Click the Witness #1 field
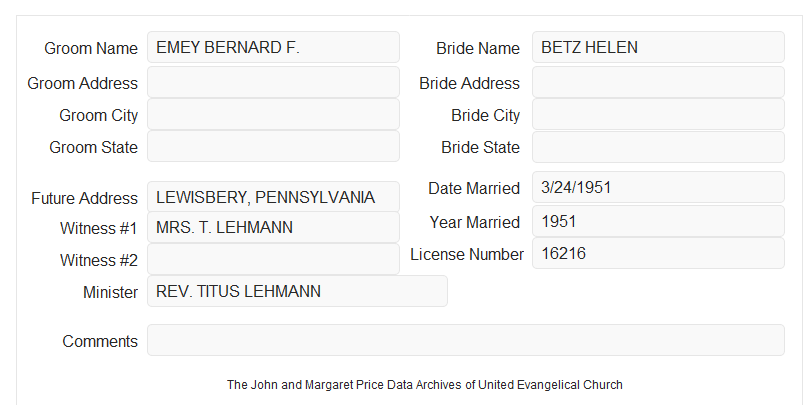 tap(273, 227)
